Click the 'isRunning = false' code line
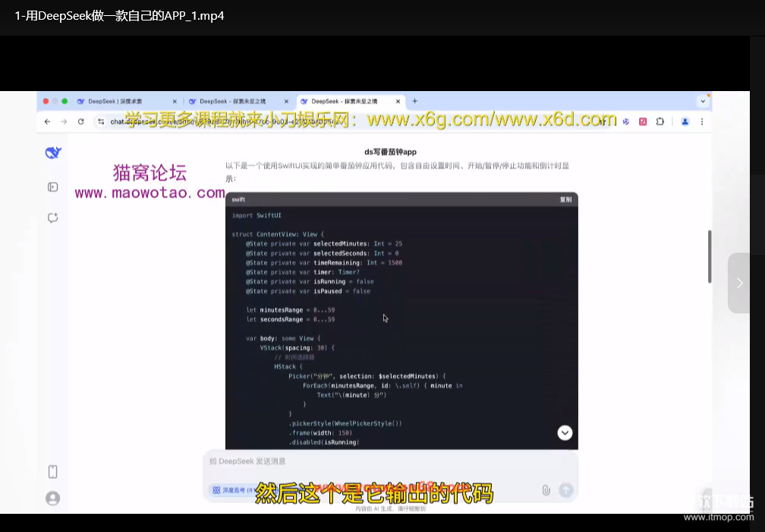This screenshot has height=532, width=765. click(310, 282)
